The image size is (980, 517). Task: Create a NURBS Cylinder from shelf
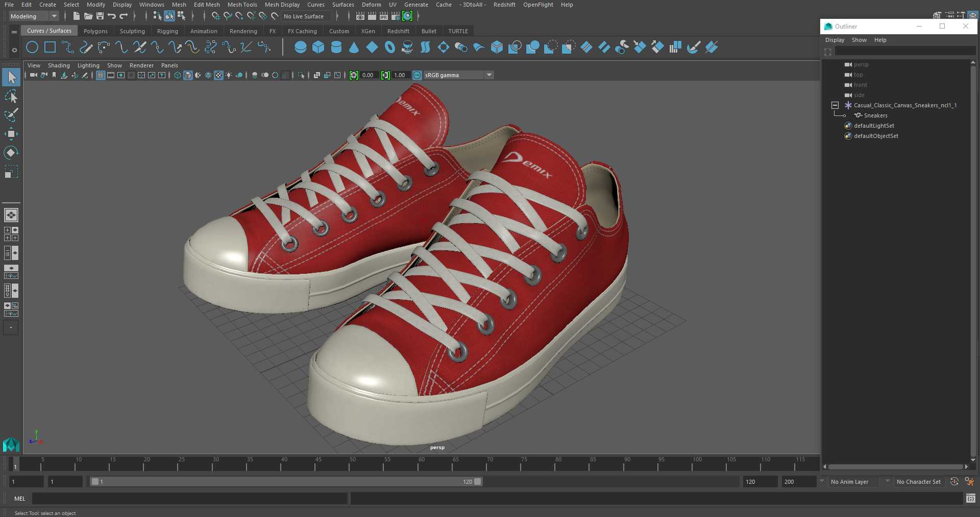point(336,48)
